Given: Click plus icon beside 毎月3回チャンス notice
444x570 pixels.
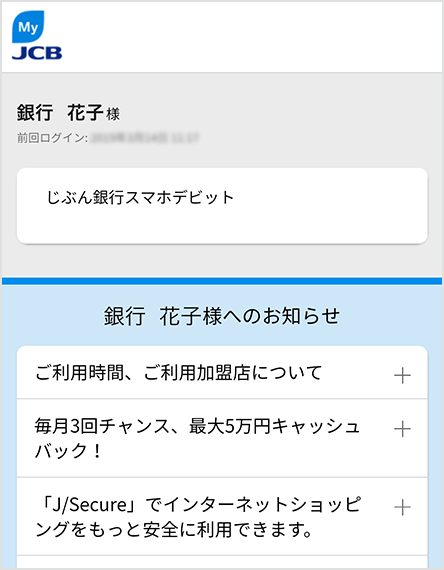Looking at the screenshot, I should (x=402, y=429).
